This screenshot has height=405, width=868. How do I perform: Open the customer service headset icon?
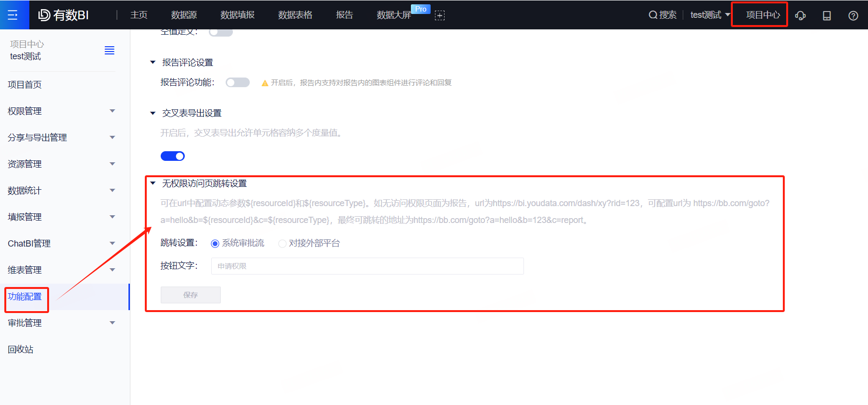coord(800,15)
